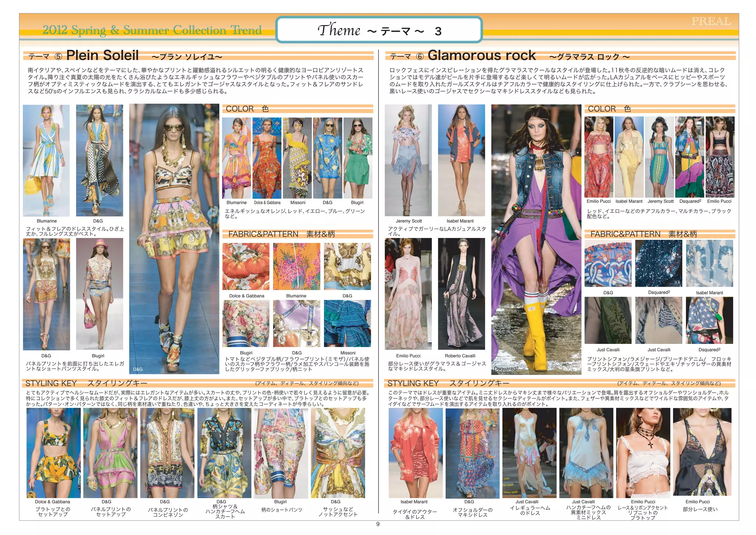Open the D&G panel print combinaison photo
756x535 pixels.
click(x=167, y=453)
